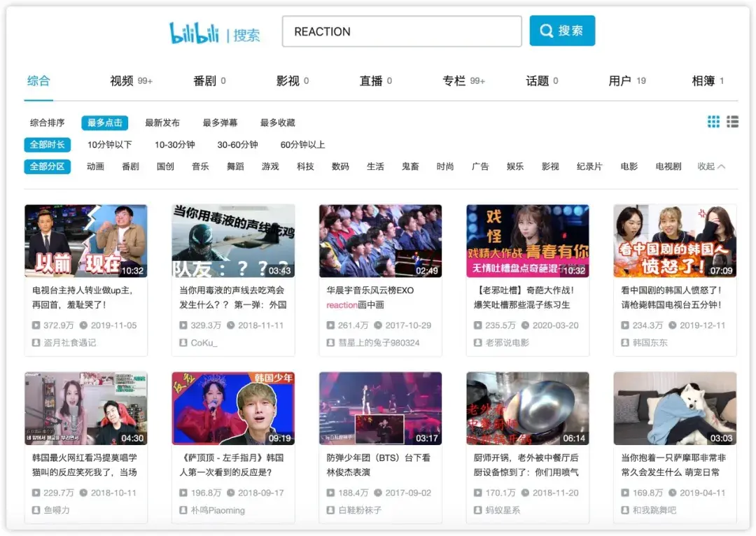This screenshot has width=756, height=536.
Task: Click uploader icon beside CoKu_
Action: [x=183, y=343]
